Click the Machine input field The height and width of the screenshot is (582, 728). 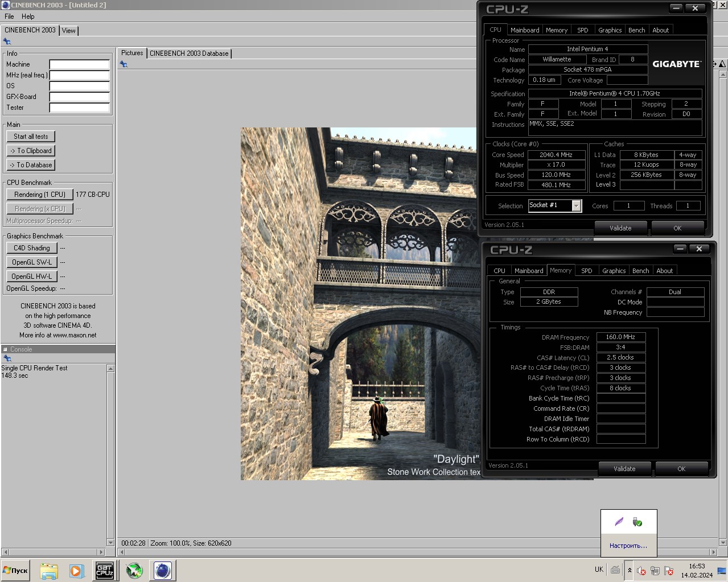point(79,64)
